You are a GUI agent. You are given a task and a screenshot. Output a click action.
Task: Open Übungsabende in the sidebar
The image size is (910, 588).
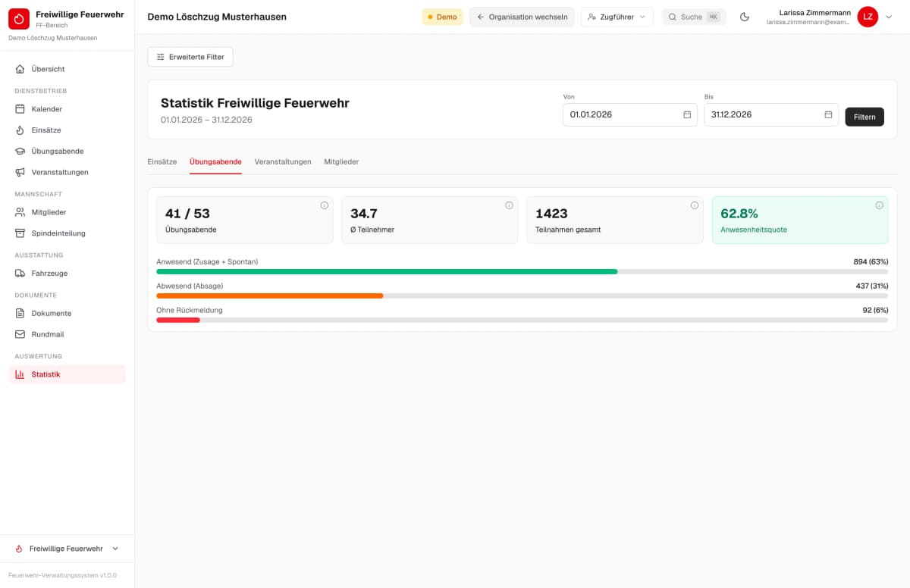coord(67,151)
